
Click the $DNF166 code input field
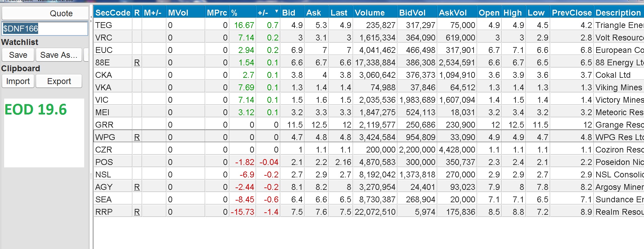click(45, 29)
